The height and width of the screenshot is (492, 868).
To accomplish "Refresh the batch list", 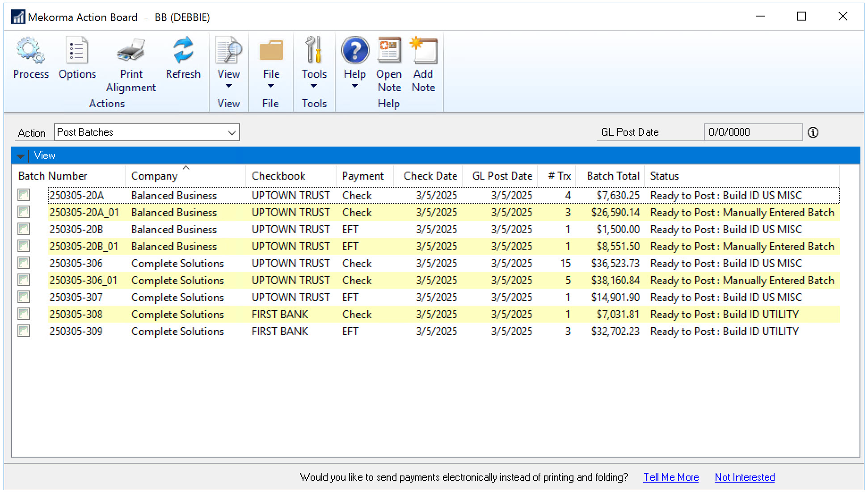I will (183, 50).
